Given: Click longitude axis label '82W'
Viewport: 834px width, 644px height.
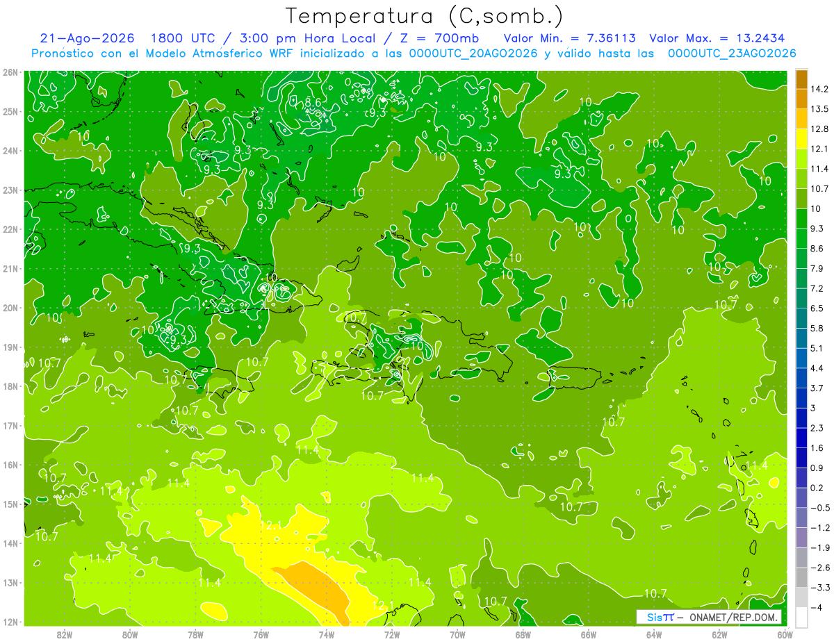Looking at the screenshot, I should [65, 634].
